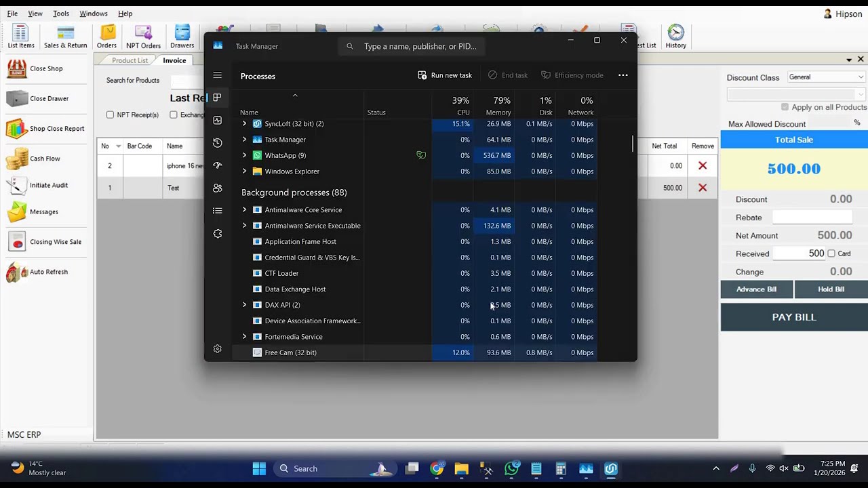
Task: Click the Hold Bill button
Action: click(831, 289)
